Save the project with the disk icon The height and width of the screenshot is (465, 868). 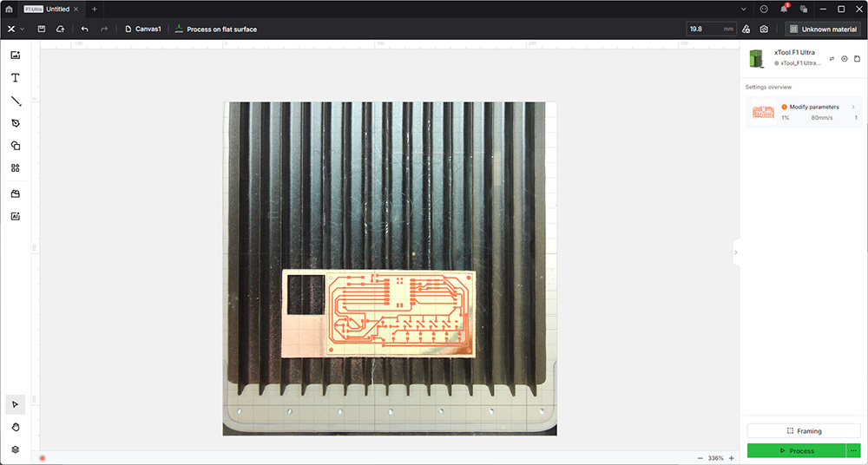click(42, 29)
